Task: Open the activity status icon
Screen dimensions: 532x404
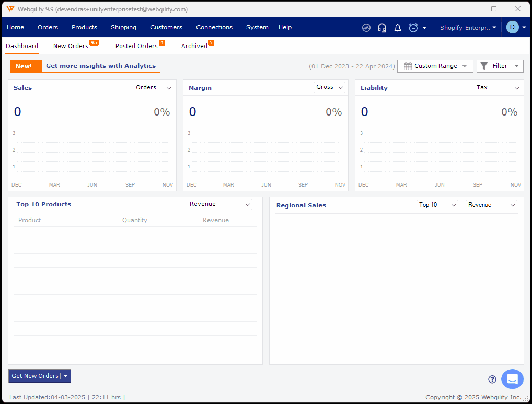Action: 366,27
